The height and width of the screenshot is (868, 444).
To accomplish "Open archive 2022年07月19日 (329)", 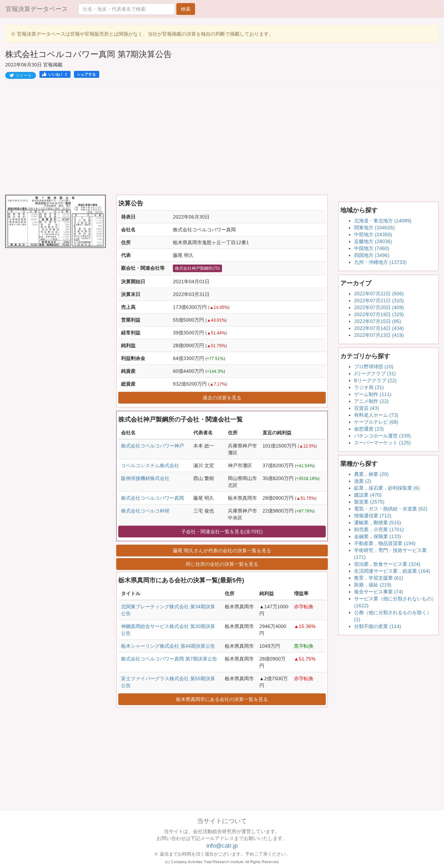I will pyautogui.click(x=379, y=314).
